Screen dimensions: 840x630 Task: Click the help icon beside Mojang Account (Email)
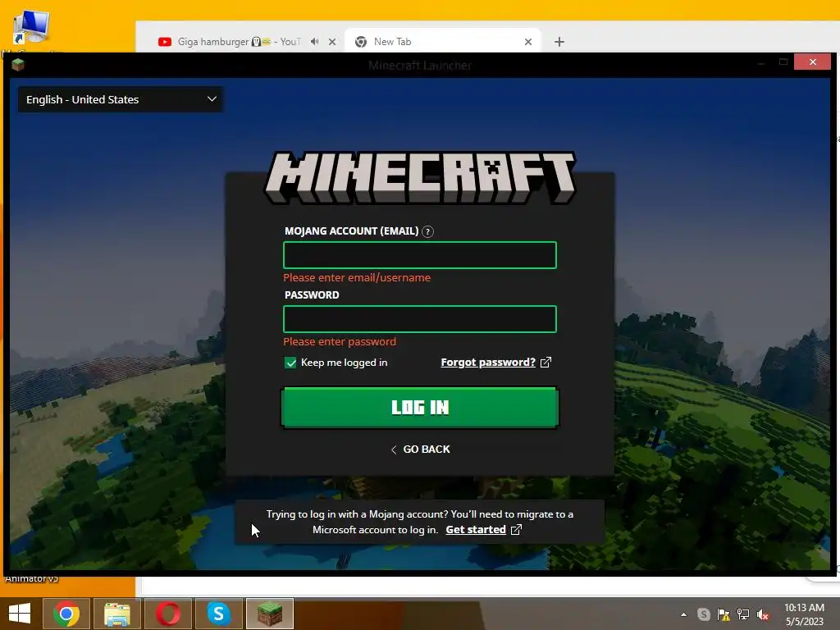(x=427, y=231)
